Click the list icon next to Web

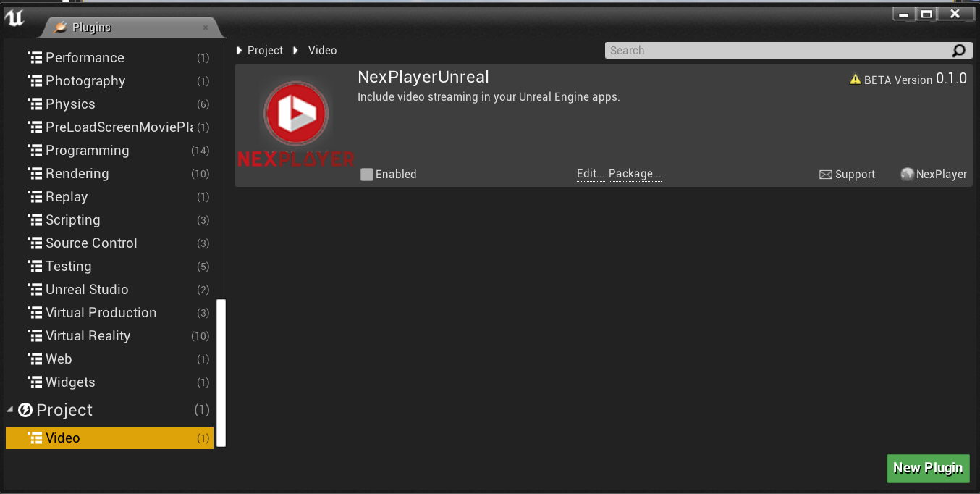pyautogui.click(x=35, y=359)
